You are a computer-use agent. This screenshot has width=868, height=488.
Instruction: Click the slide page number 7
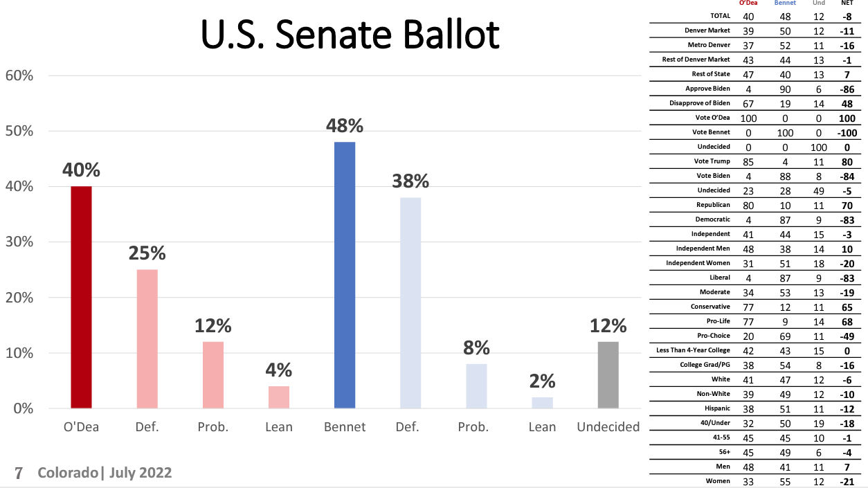[x=19, y=473]
